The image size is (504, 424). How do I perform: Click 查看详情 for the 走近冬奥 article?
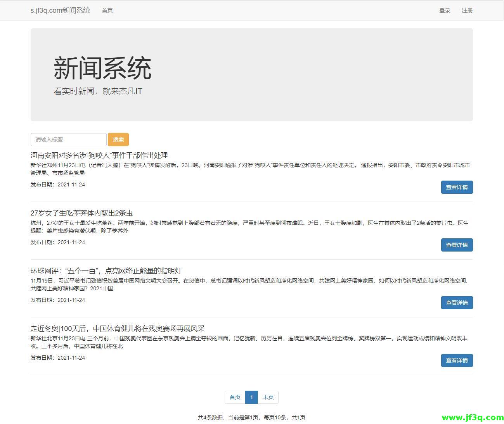(457, 360)
